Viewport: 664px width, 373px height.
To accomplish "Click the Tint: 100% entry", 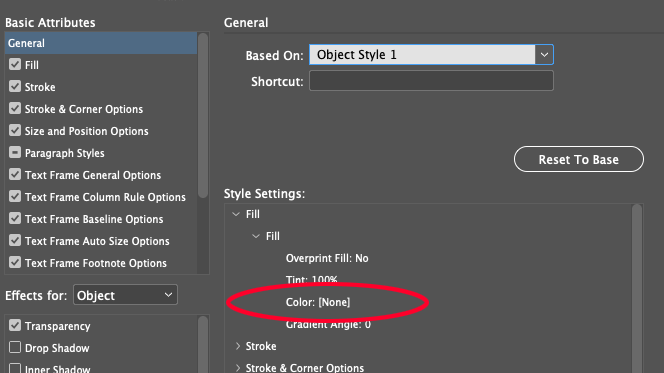I will click(312, 280).
